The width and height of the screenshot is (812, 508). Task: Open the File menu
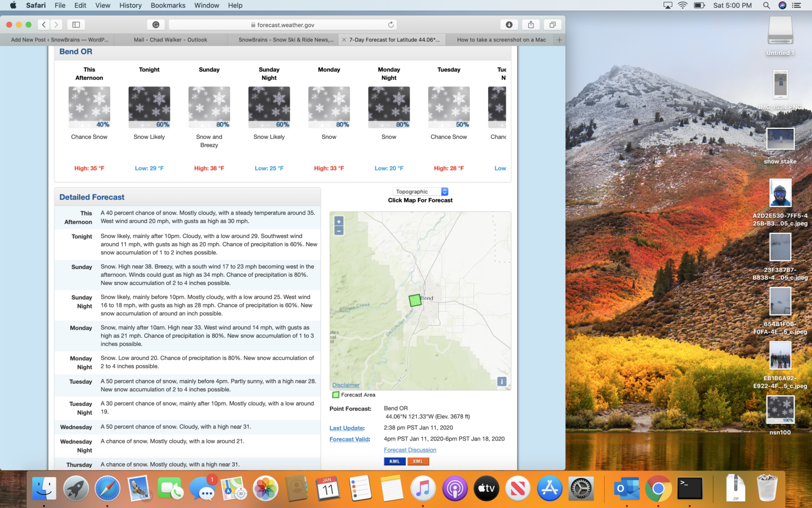pos(60,5)
